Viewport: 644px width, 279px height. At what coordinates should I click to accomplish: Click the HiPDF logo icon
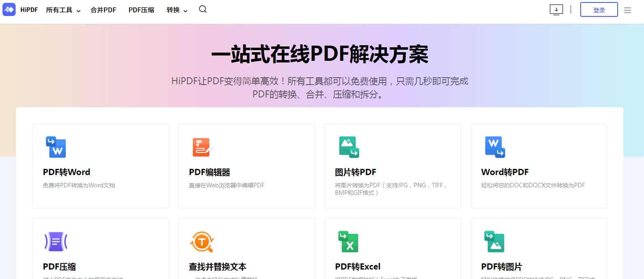tap(9, 9)
